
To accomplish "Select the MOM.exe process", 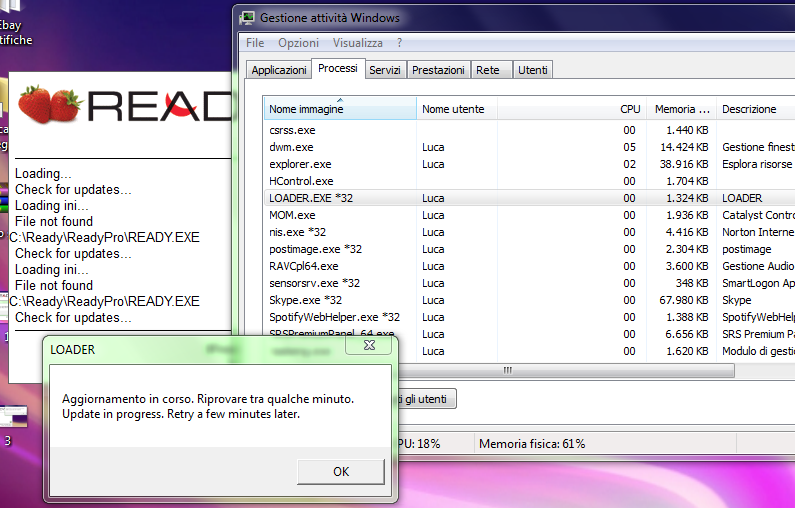I will 529,215.
